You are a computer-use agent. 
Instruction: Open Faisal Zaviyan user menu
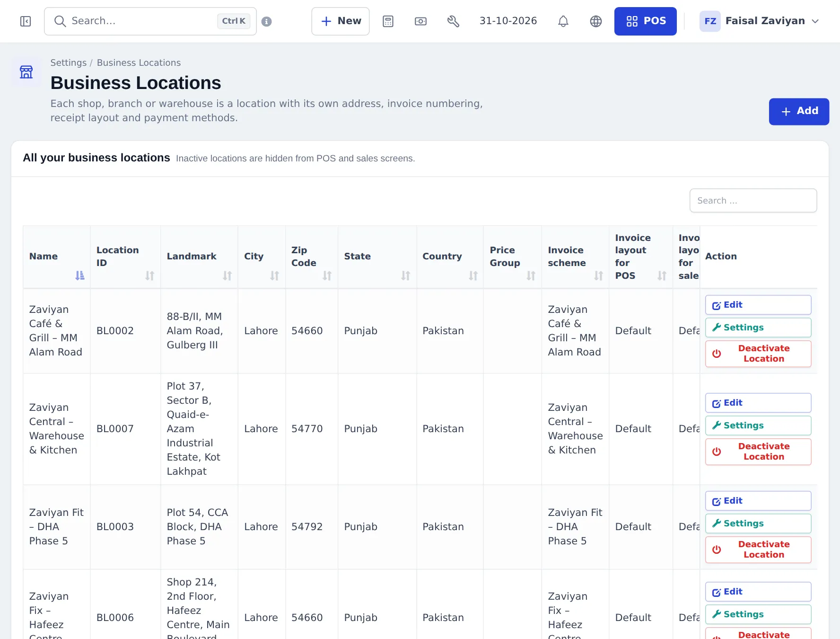(x=760, y=21)
